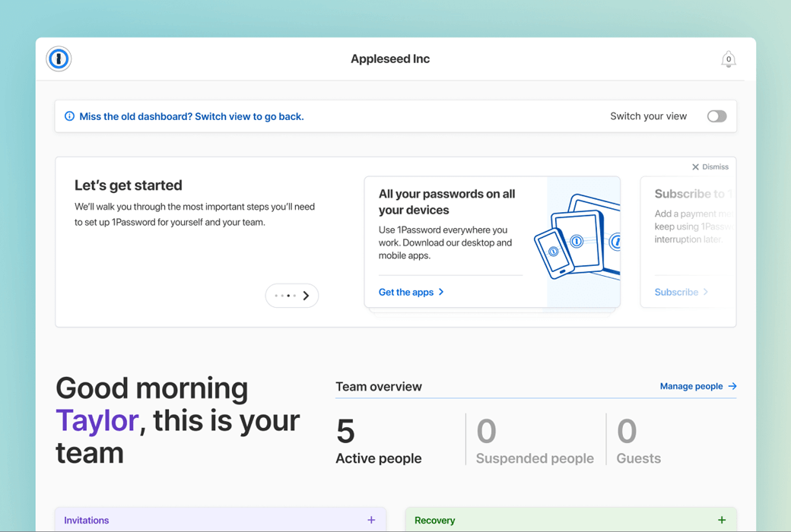Click the Subscribe link
Viewport: 791px width, 532px height.
point(676,292)
